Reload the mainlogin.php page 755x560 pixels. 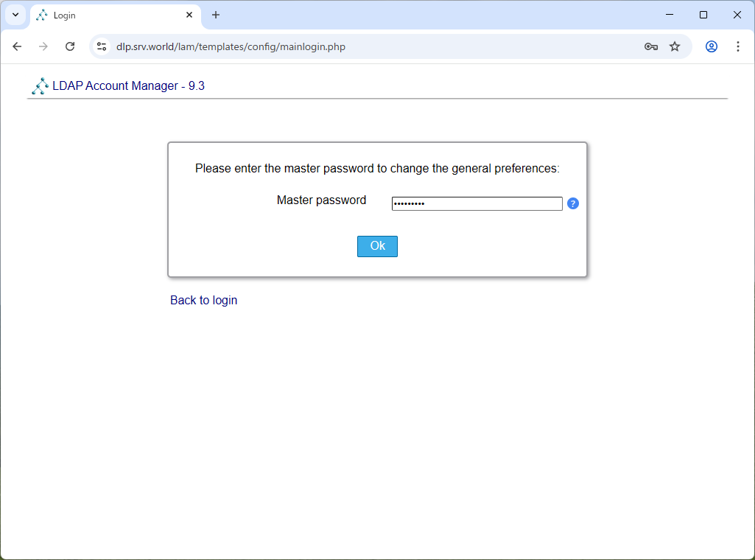click(x=70, y=46)
